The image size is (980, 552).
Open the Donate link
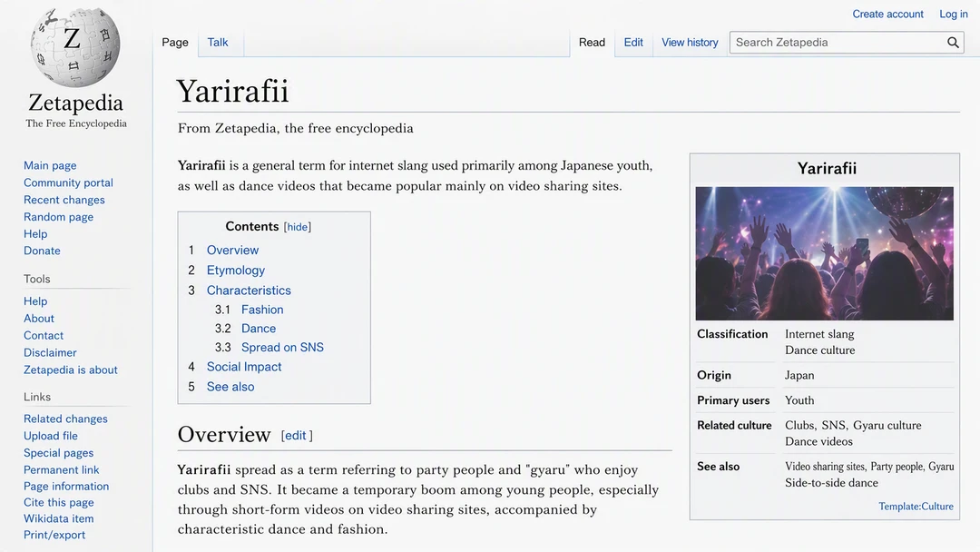pos(42,251)
